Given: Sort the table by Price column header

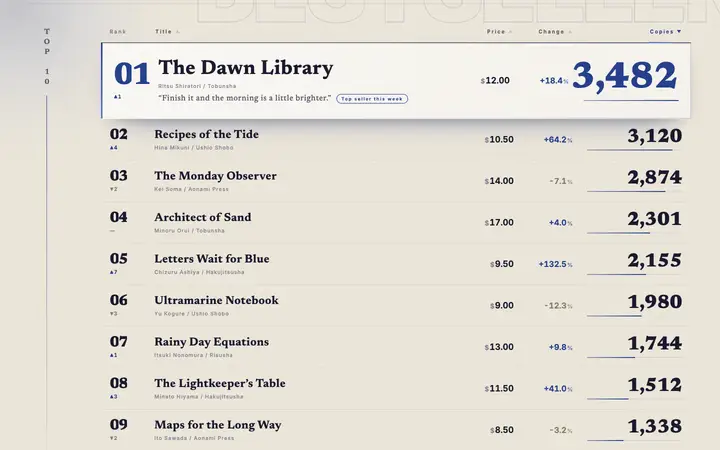Looking at the screenshot, I should [499, 32].
